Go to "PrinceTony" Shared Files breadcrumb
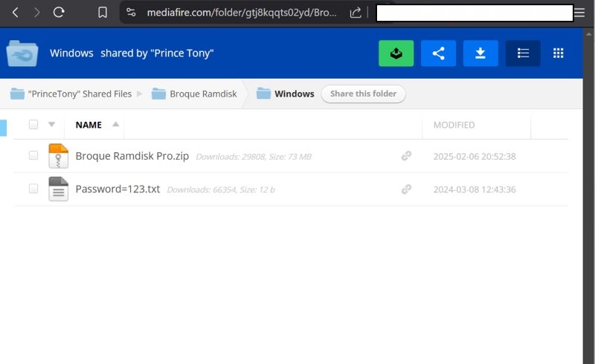 pyautogui.click(x=79, y=94)
